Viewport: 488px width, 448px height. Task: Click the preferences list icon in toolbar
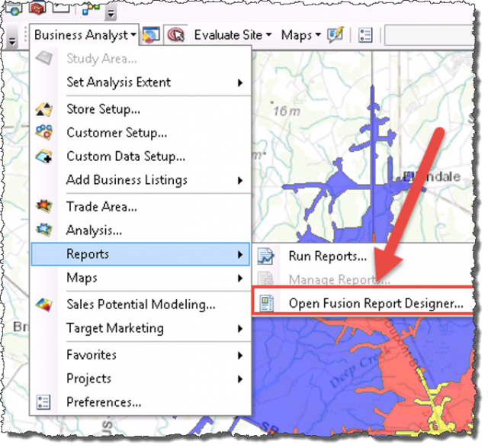click(364, 35)
